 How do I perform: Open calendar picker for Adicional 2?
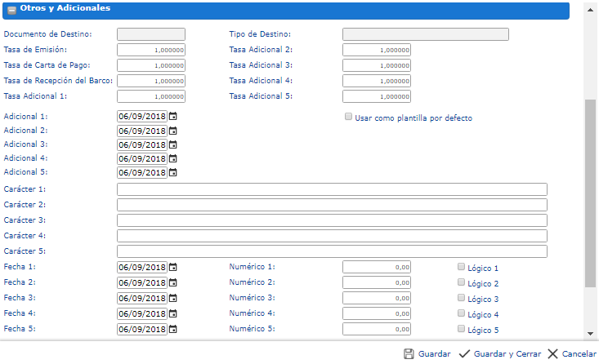[x=173, y=131]
